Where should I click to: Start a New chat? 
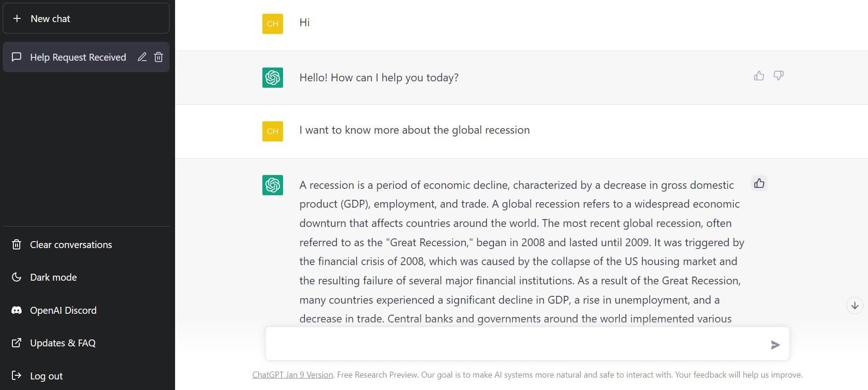pyautogui.click(x=50, y=18)
